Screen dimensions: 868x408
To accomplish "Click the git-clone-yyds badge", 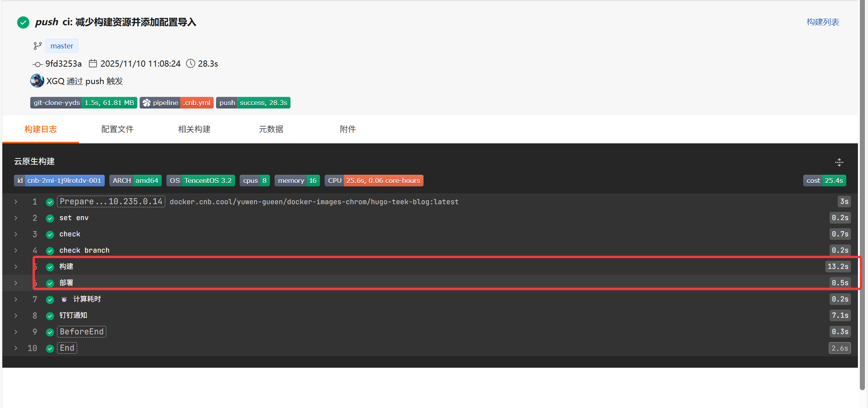I will pos(83,103).
